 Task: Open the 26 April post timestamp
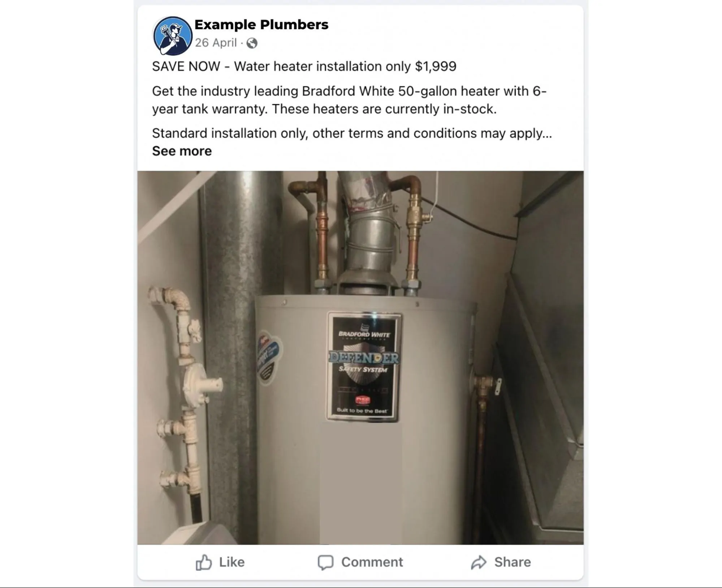[x=216, y=43]
